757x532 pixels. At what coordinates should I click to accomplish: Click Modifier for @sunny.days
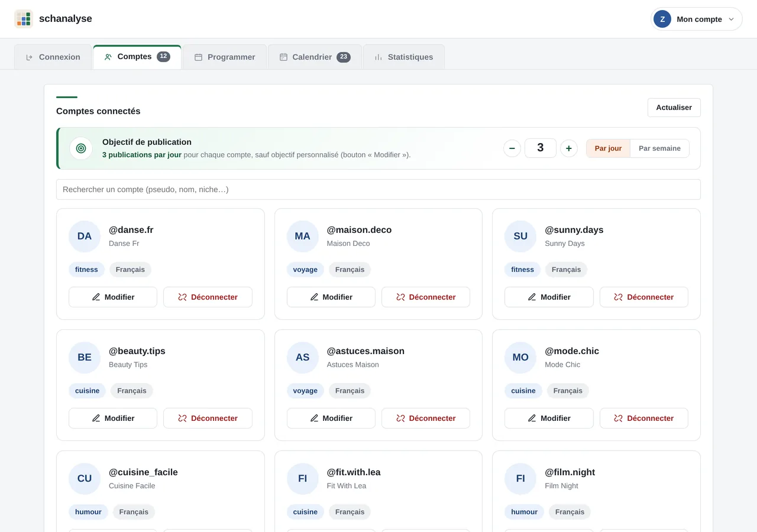(549, 297)
